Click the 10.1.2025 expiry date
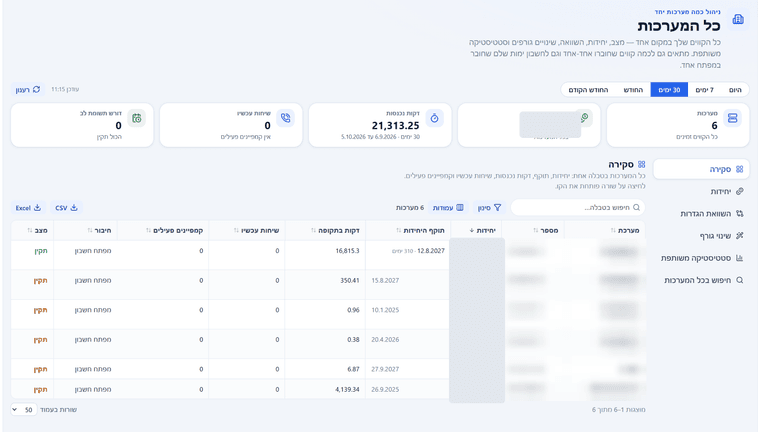The image size is (760, 432). click(385, 310)
